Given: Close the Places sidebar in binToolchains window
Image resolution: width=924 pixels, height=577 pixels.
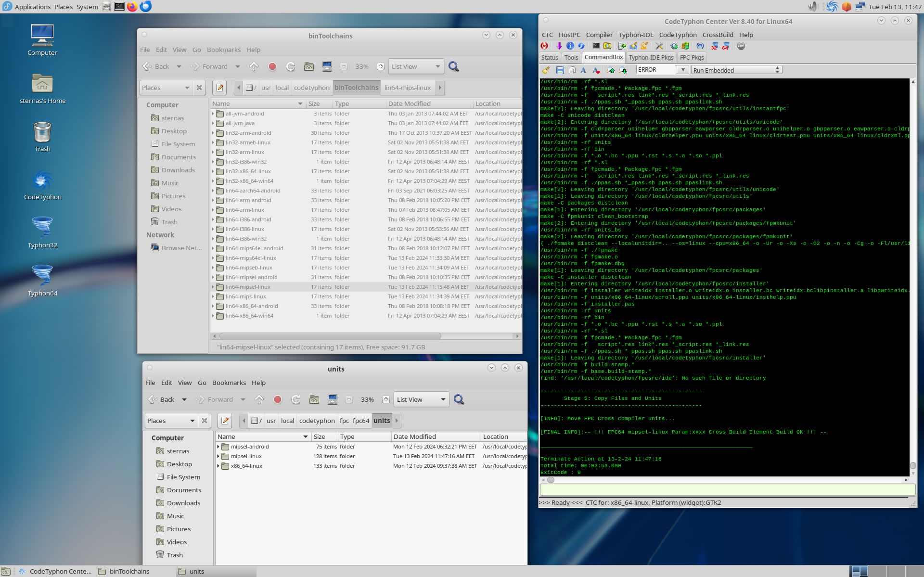Looking at the screenshot, I should (199, 88).
